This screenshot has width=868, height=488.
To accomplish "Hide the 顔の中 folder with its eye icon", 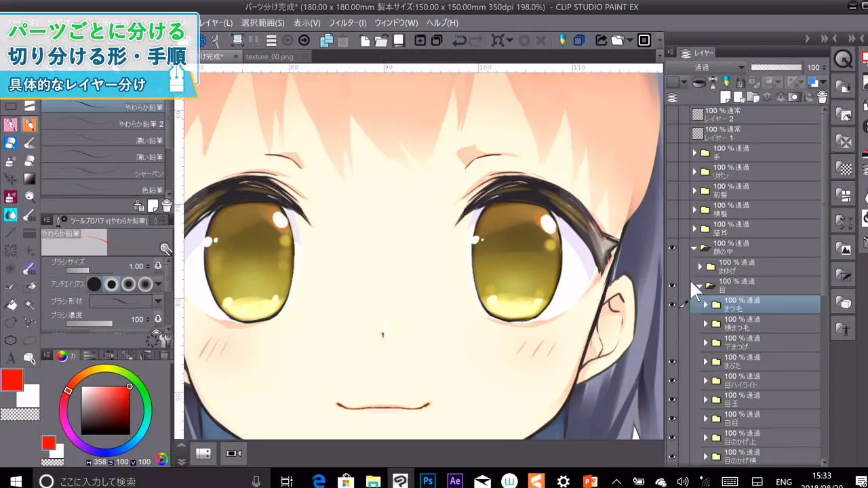I will tap(672, 248).
